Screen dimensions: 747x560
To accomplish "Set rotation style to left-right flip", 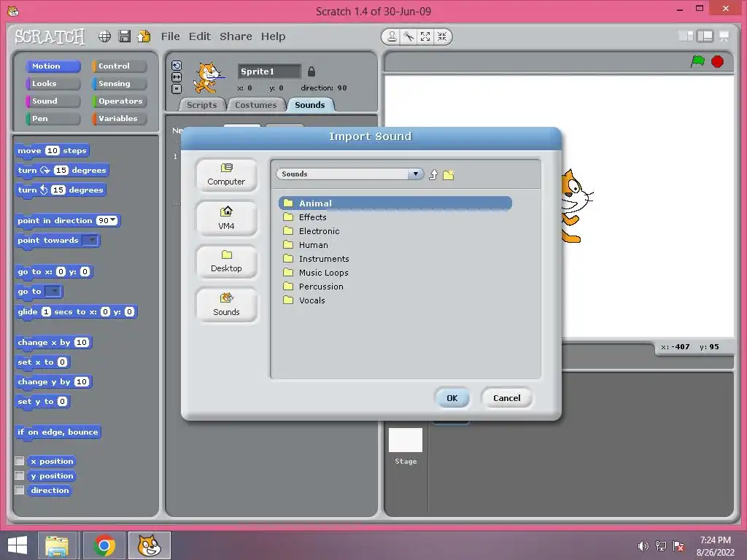I will coord(177,77).
